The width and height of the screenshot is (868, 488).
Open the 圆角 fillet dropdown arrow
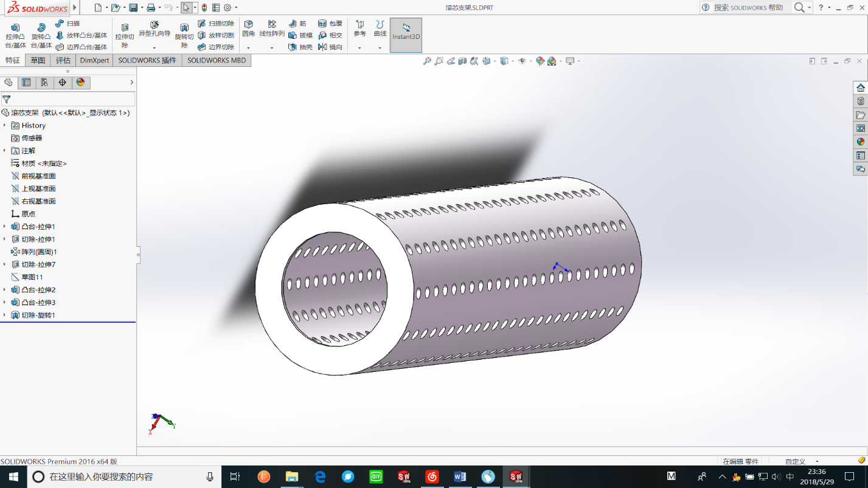[x=248, y=47]
